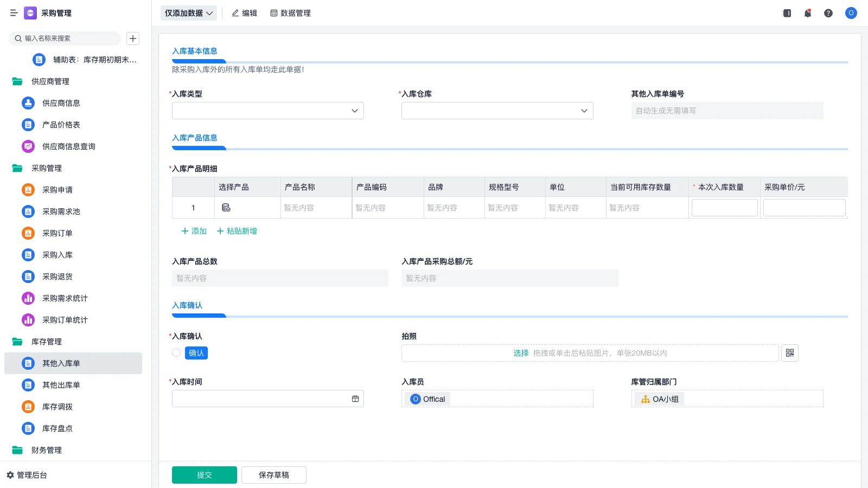Click the 供应商信息 sidebar icon

click(x=28, y=103)
